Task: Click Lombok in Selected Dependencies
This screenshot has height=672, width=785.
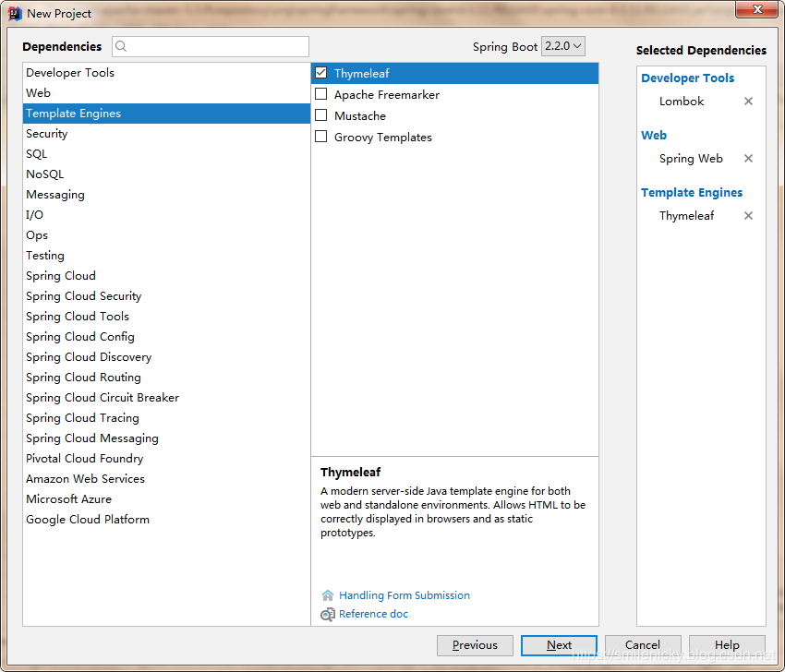Action: pos(682,101)
